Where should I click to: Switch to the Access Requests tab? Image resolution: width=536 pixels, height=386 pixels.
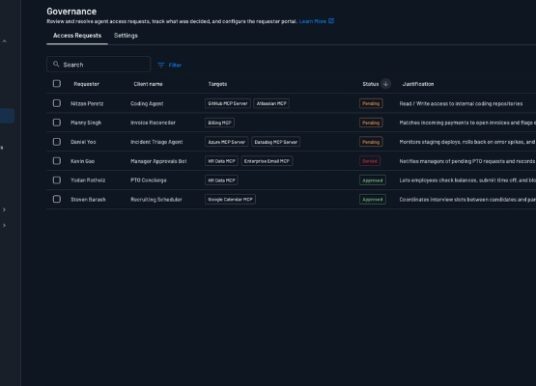point(77,36)
